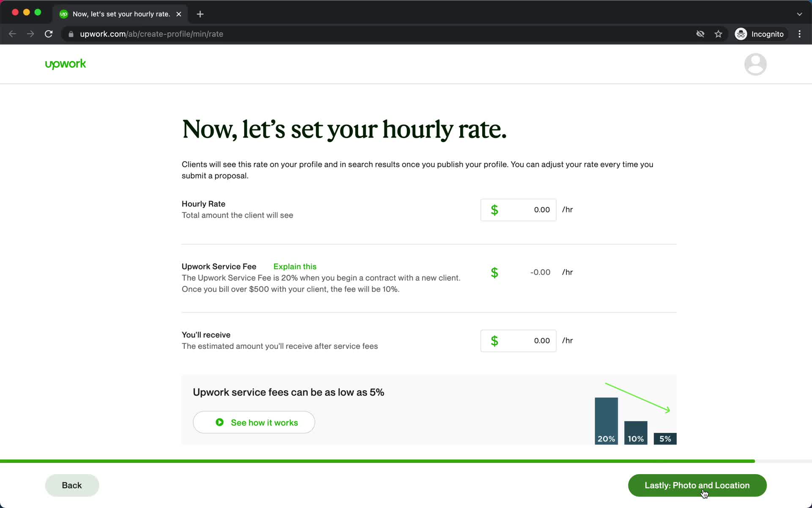Viewport: 812px width, 508px height.
Task: Click the incognito profile icon
Action: pyautogui.click(x=740, y=34)
